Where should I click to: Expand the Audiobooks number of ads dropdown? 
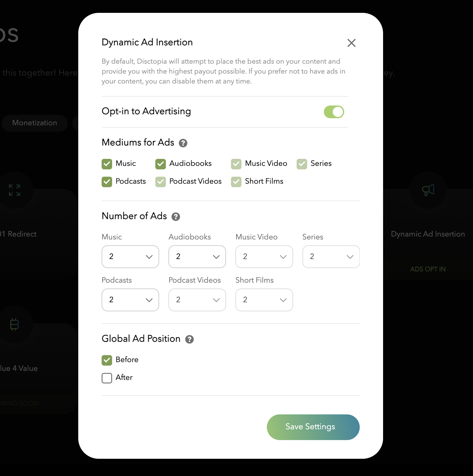(x=197, y=257)
